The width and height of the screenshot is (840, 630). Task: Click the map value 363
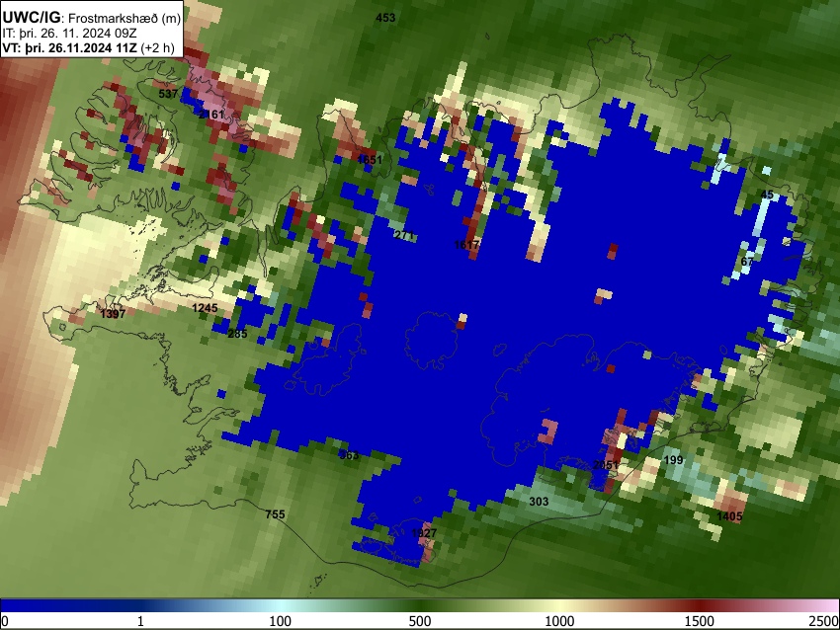(349, 455)
